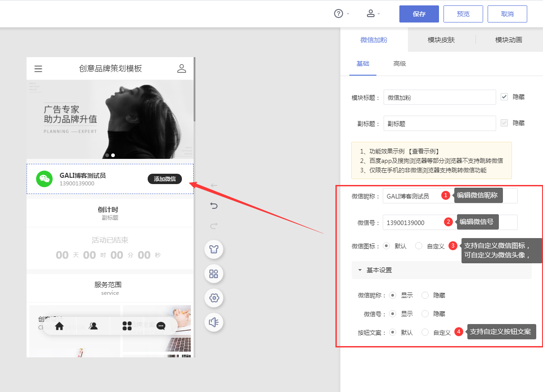Click the 微信昵称 text field
Viewport: 543px width, 392px height.
pos(450,196)
